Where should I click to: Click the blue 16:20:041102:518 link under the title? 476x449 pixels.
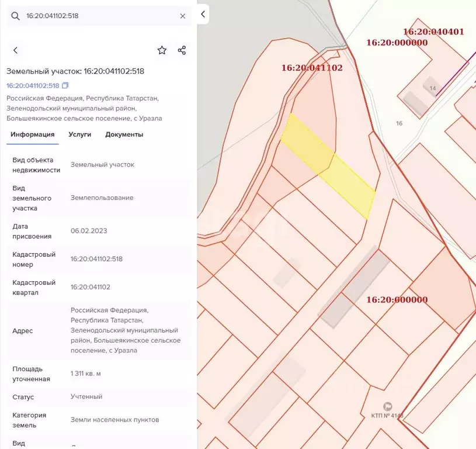(33, 85)
